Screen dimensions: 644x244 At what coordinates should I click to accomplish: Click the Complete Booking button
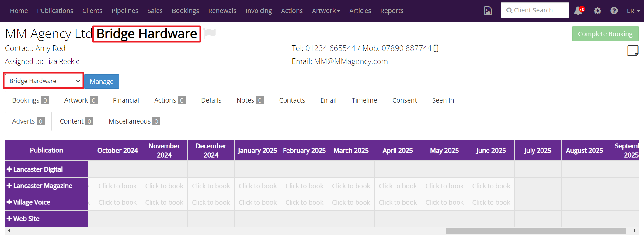[605, 34]
